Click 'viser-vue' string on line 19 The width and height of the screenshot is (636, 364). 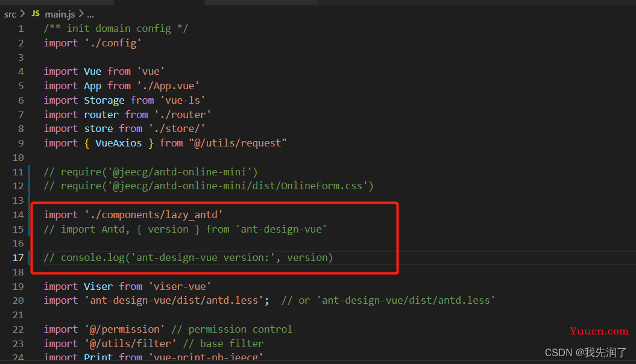pyautogui.click(x=180, y=287)
